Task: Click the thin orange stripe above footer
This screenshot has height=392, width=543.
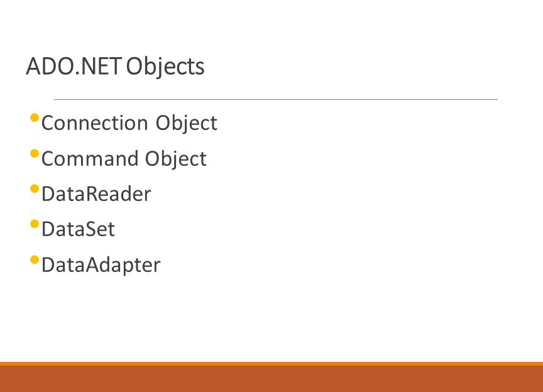Action: pos(271,364)
